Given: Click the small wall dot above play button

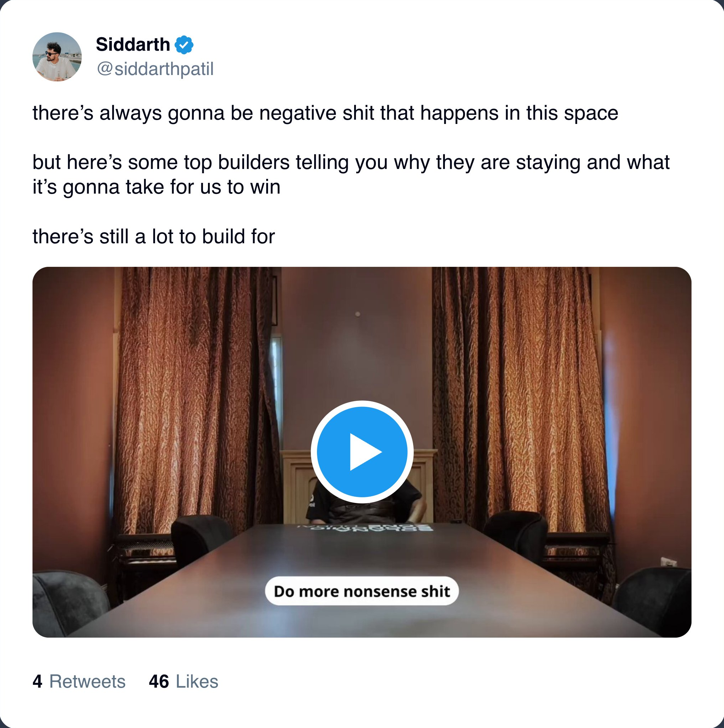Looking at the screenshot, I should point(357,314).
